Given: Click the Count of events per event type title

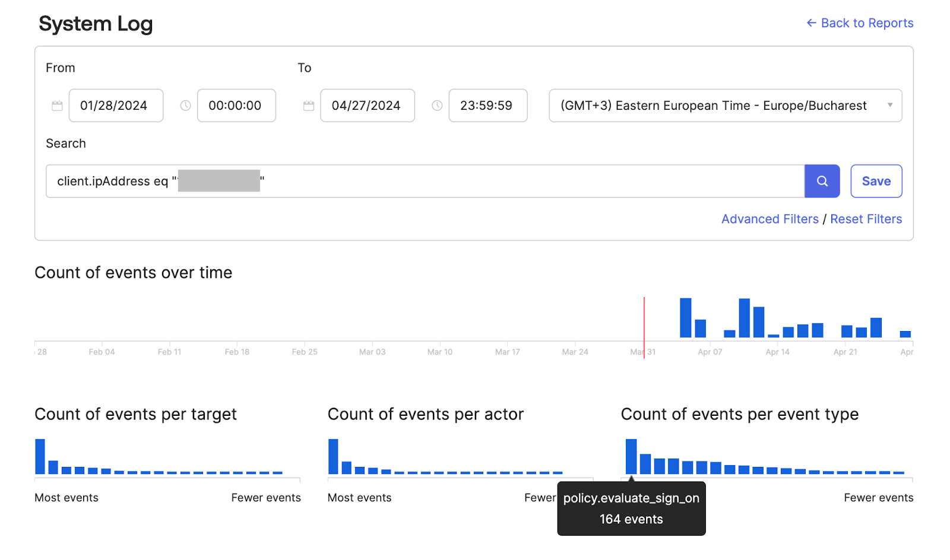Looking at the screenshot, I should click(740, 414).
